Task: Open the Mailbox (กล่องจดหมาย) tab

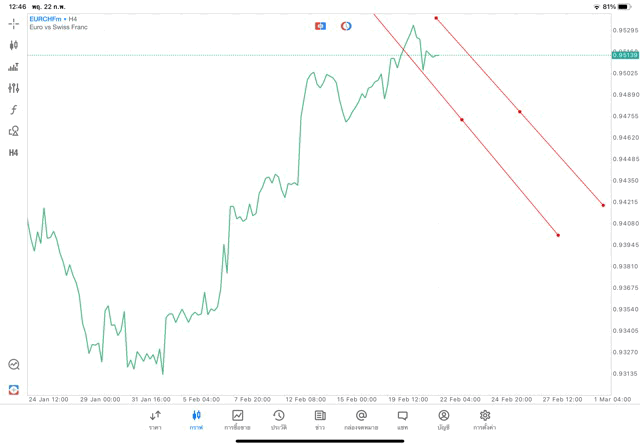Action: pyautogui.click(x=361, y=420)
